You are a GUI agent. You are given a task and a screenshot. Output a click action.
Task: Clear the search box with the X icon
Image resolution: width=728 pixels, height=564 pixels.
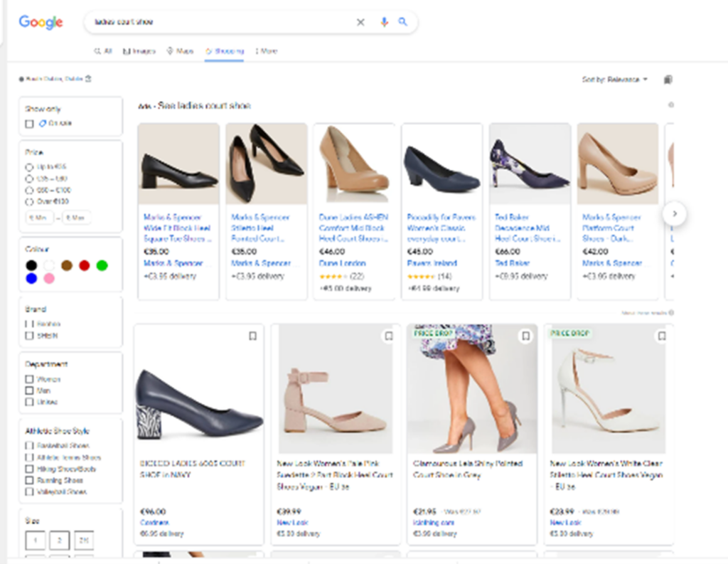click(x=360, y=22)
